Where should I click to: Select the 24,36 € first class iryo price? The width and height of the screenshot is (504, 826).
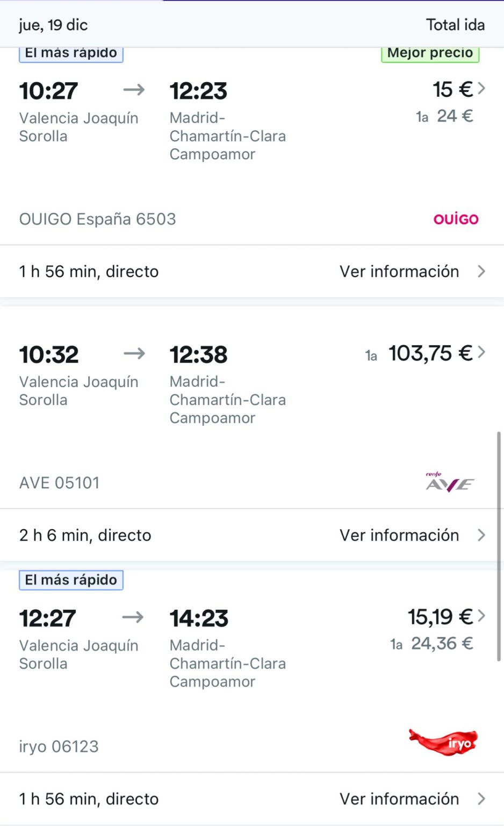pos(441,644)
